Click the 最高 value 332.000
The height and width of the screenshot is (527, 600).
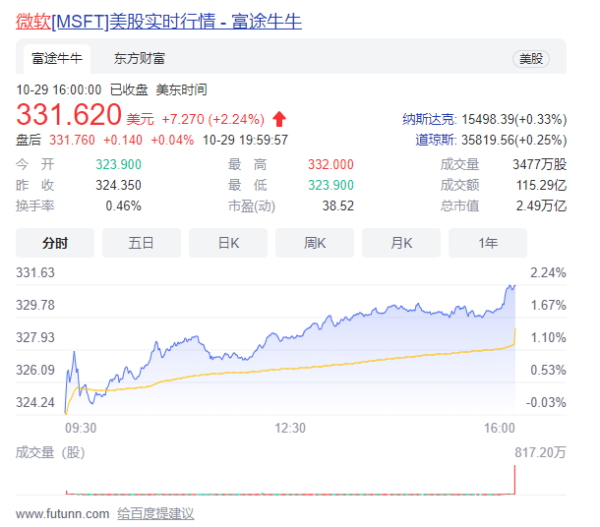(x=331, y=165)
